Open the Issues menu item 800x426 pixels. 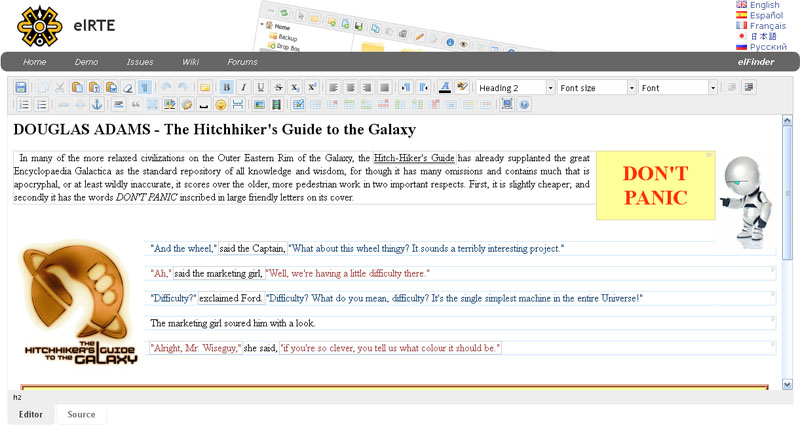click(140, 62)
